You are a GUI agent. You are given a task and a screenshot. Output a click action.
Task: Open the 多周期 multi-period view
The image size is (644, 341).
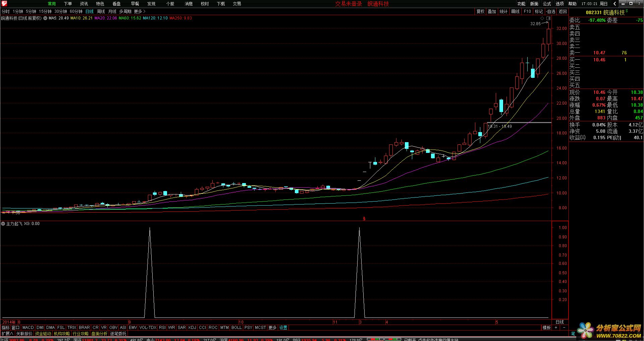click(125, 11)
